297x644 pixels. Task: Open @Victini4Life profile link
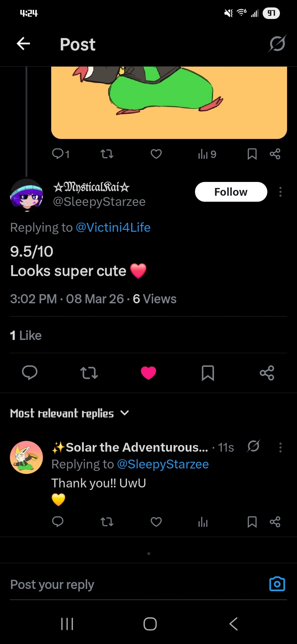[x=113, y=228]
